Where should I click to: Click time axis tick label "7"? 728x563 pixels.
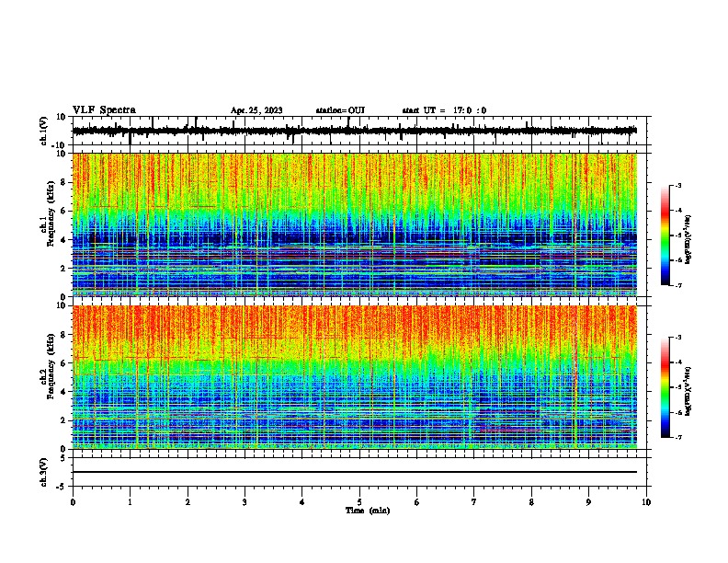pyautogui.click(x=474, y=502)
